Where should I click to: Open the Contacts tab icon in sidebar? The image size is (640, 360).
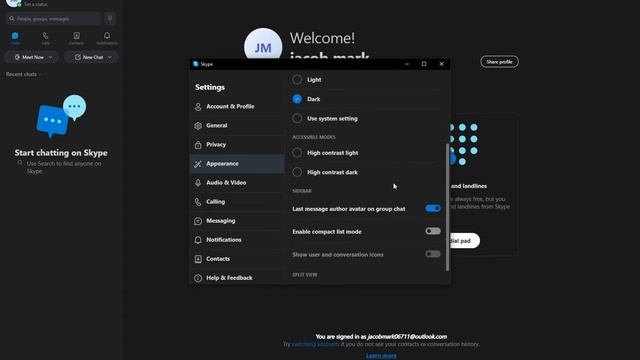coord(76,36)
